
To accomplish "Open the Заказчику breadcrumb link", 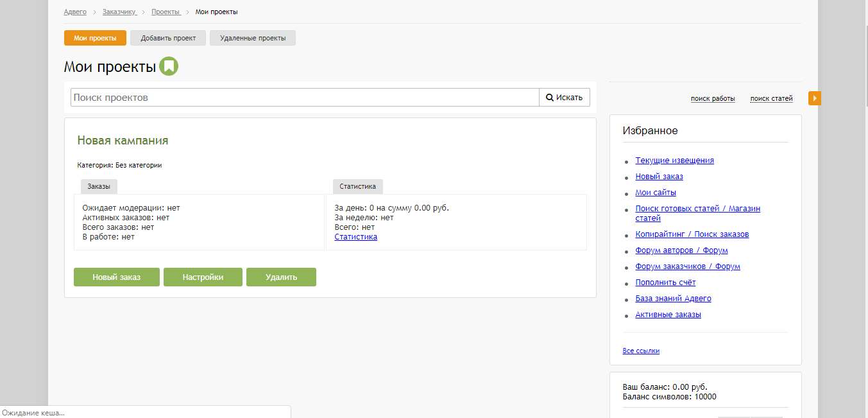I will click(119, 12).
